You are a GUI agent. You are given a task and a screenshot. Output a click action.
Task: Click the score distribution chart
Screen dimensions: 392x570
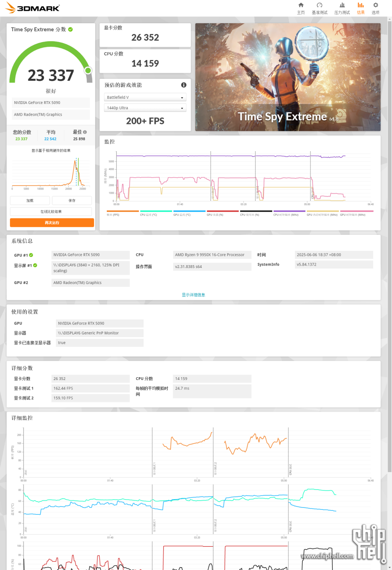[x=51, y=173]
